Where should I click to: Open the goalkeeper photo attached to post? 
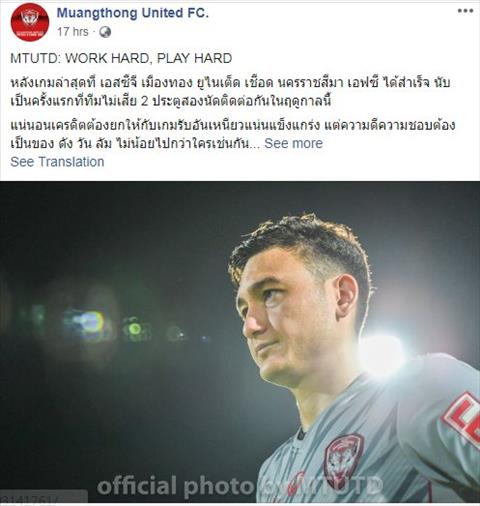pyautogui.click(x=240, y=342)
